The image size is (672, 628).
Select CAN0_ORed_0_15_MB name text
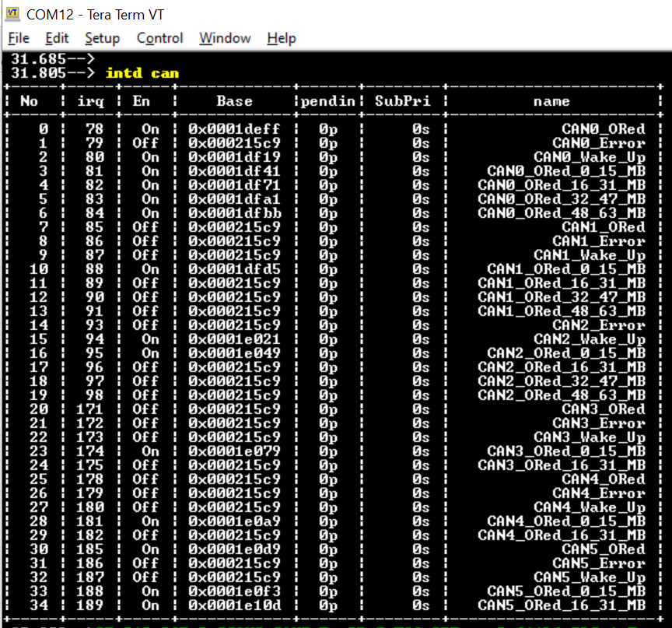(x=566, y=171)
